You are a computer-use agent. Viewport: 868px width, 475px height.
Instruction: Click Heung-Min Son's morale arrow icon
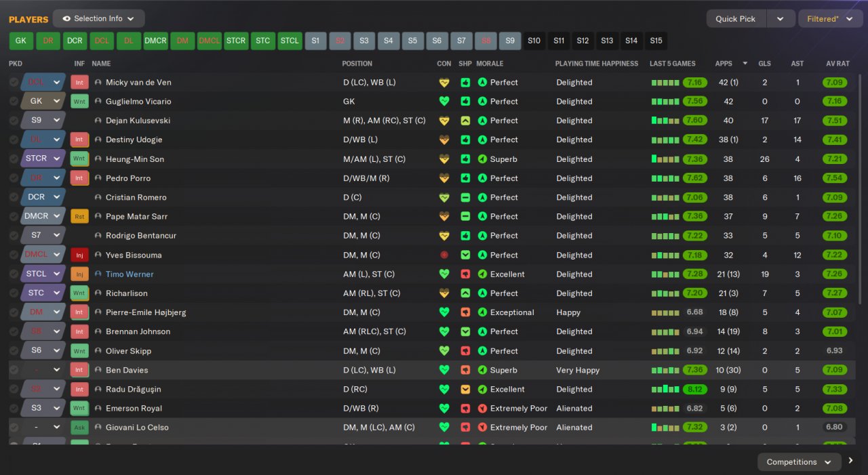(x=483, y=159)
